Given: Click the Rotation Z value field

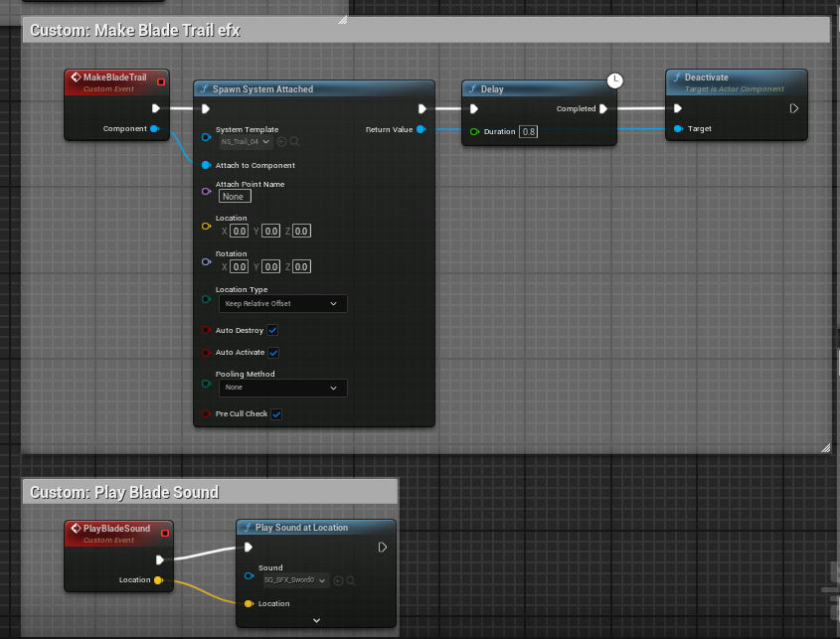Looking at the screenshot, I should point(301,266).
